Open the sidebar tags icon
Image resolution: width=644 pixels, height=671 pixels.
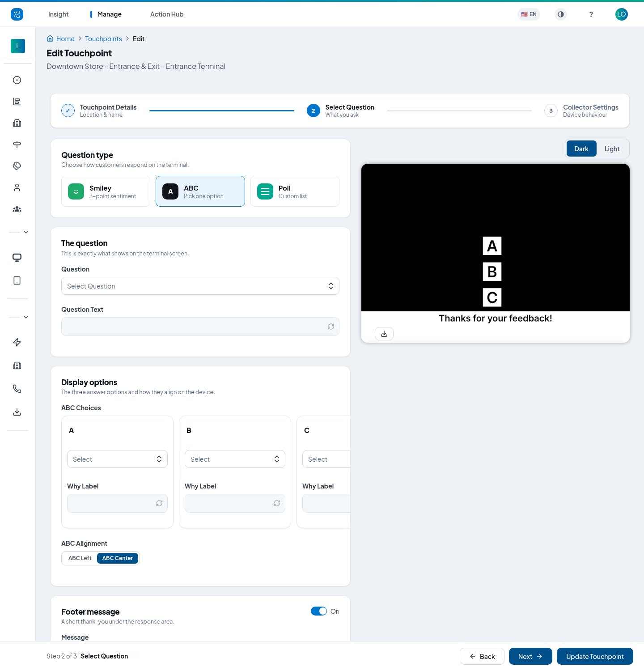point(17,166)
